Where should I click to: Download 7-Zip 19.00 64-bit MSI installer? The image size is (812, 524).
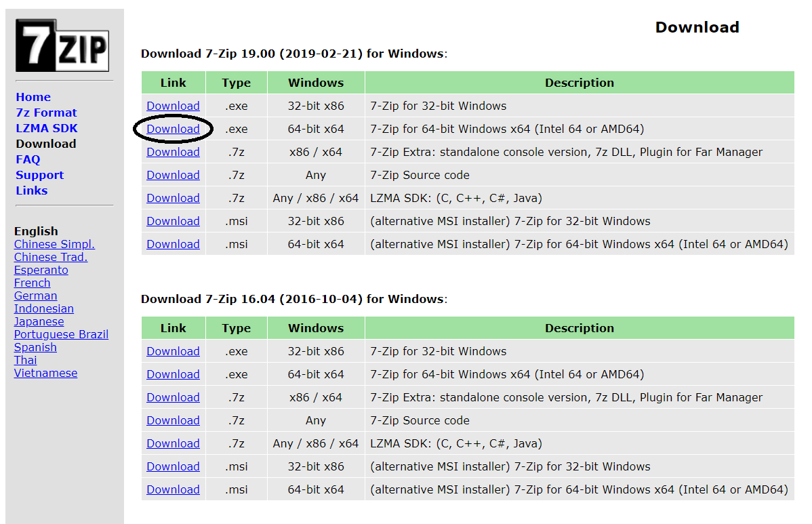(173, 244)
